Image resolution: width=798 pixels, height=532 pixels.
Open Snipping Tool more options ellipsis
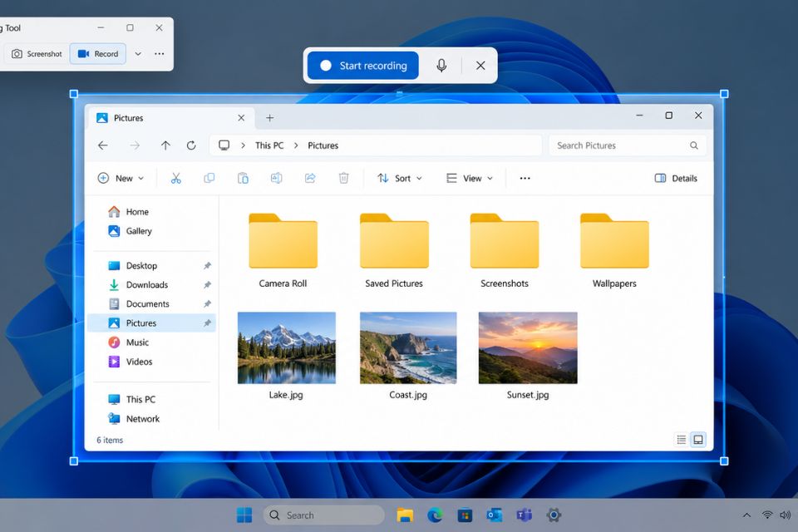point(160,53)
